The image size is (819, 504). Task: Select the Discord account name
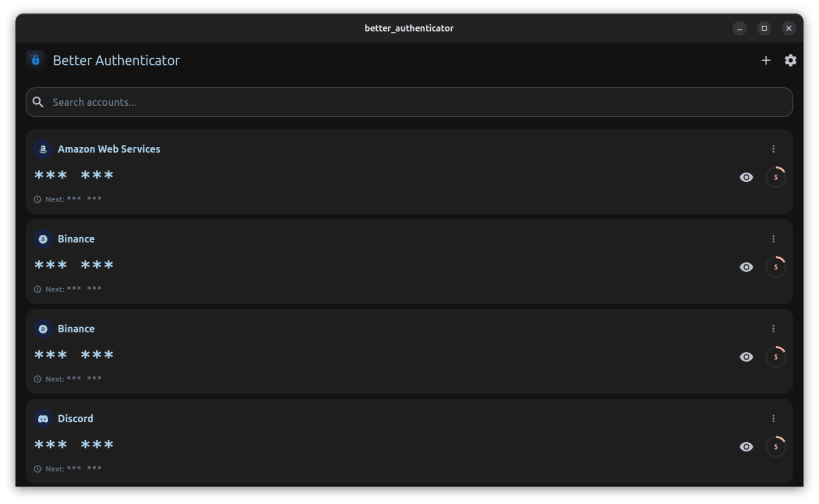(x=75, y=419)
